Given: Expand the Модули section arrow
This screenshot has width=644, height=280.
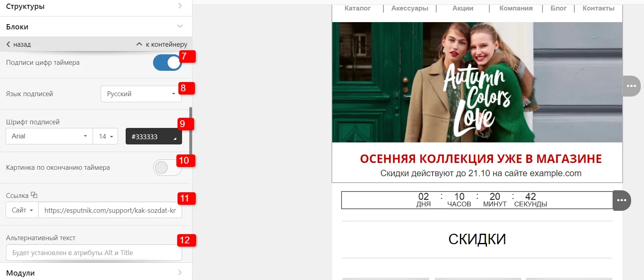Looking at the screenshot, I should click(x=180, y=272).
